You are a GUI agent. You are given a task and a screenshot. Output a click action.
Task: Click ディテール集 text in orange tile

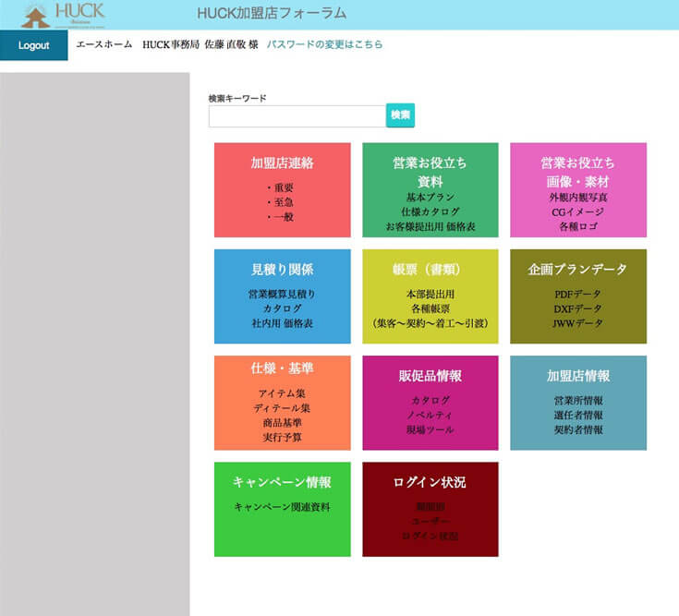283,408
